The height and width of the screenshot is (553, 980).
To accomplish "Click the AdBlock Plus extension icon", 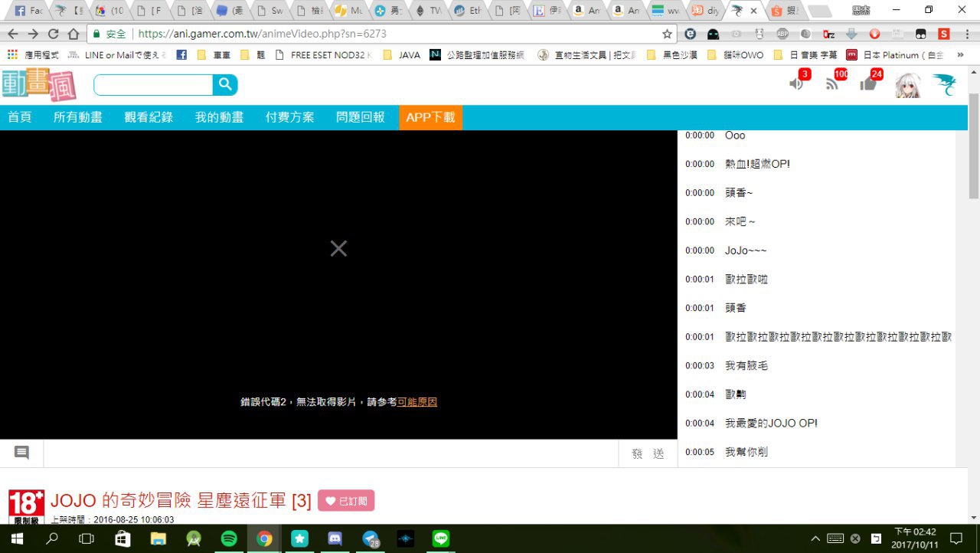I will (x=782, y=34).
